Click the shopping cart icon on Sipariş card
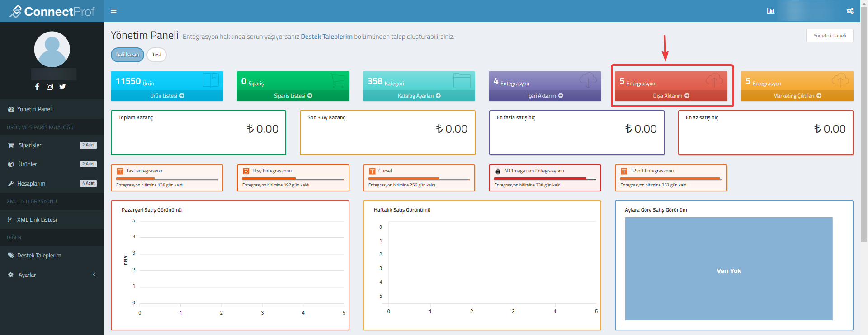Screen dimensions: 868x335 (x=337, y=81)
